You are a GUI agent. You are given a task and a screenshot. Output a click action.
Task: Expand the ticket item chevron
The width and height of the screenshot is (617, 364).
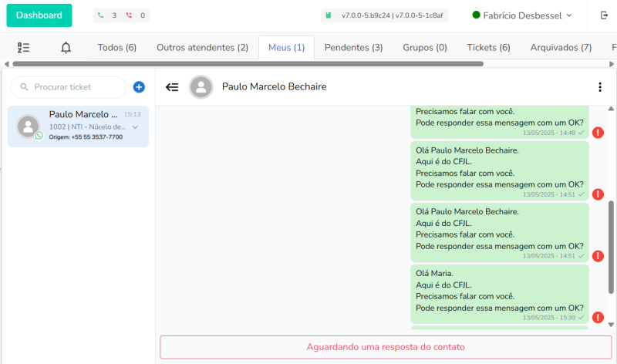click(135, 126)
